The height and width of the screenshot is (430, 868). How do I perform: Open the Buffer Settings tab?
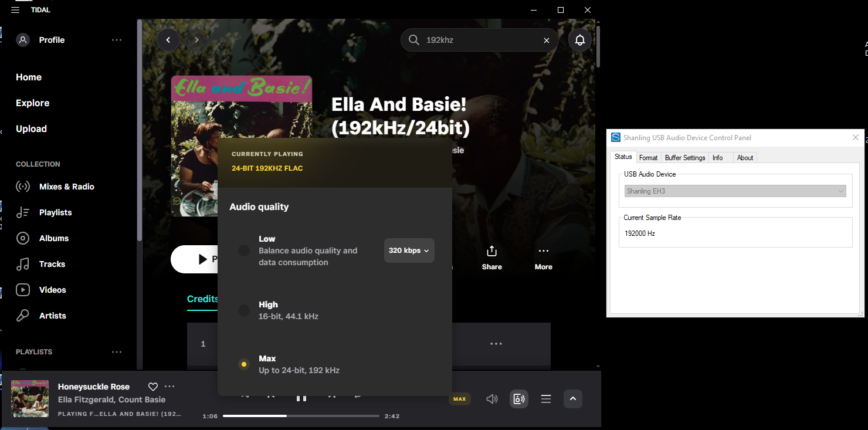[x=685, y=157]
